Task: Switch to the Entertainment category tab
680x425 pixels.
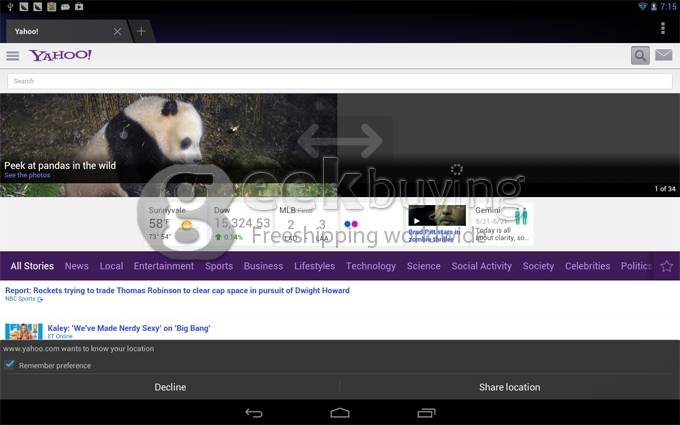Action: (164, 266)
